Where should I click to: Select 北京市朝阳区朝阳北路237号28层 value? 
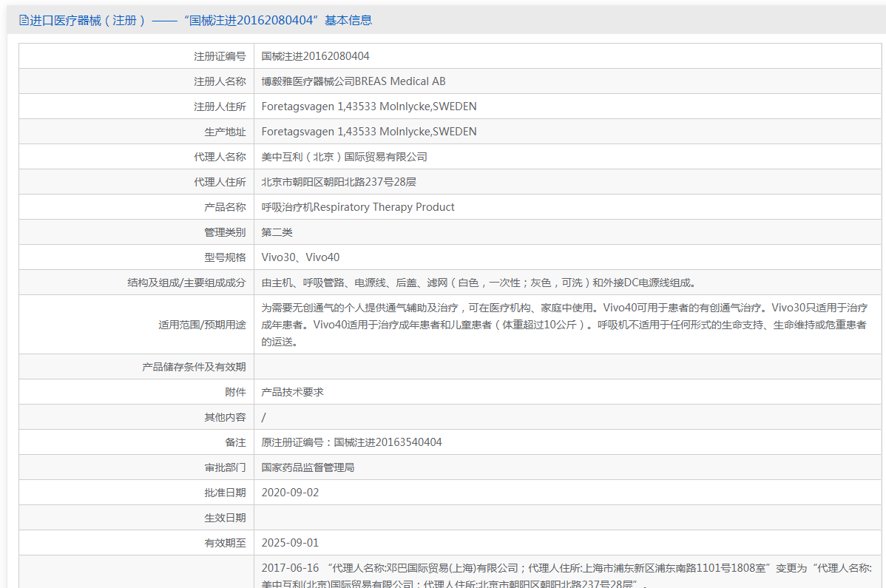pyautogui.click(x=339, y=182)
